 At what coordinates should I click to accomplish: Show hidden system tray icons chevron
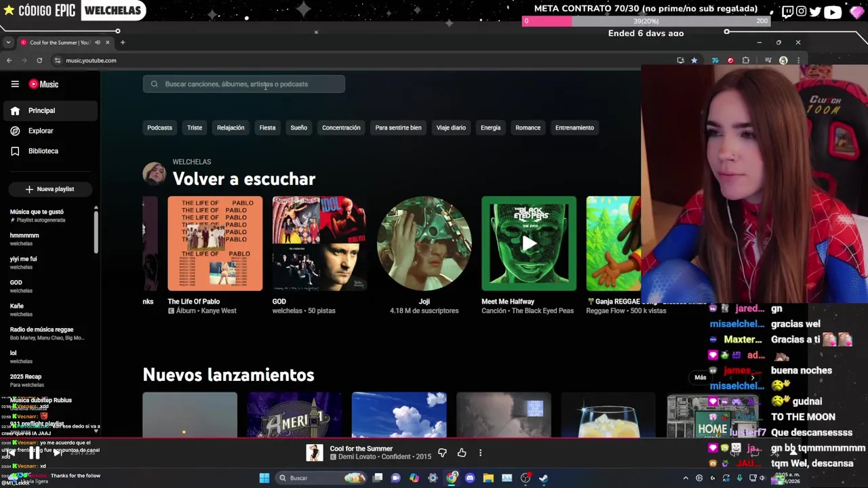pos(686,478)
